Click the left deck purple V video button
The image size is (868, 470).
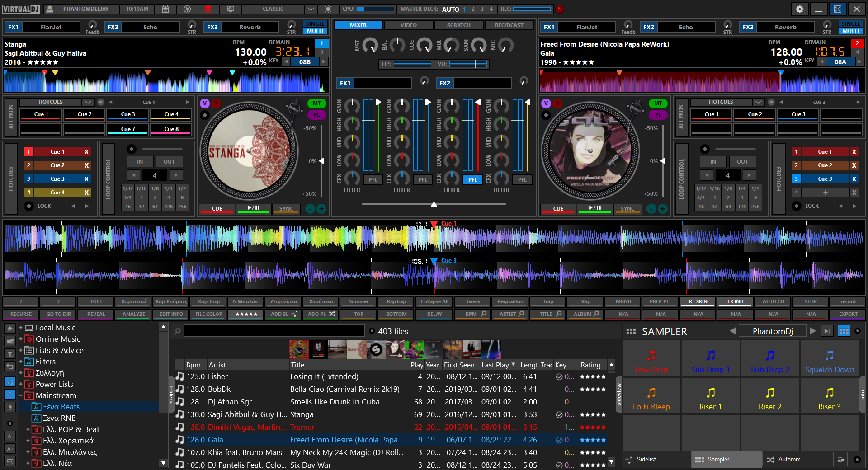[x=204, y=103]
